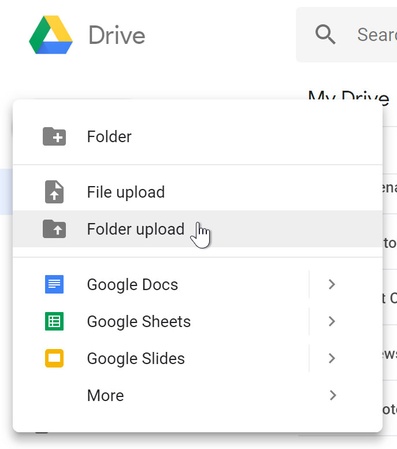Click the yellow Google Slides icon
This screenshot has width=397, height=449.
click(x=54, y=358)
